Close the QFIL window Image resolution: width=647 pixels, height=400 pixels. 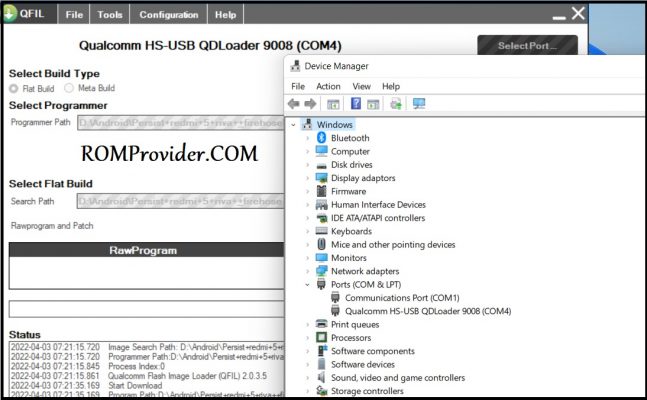[x=578, y=13]
